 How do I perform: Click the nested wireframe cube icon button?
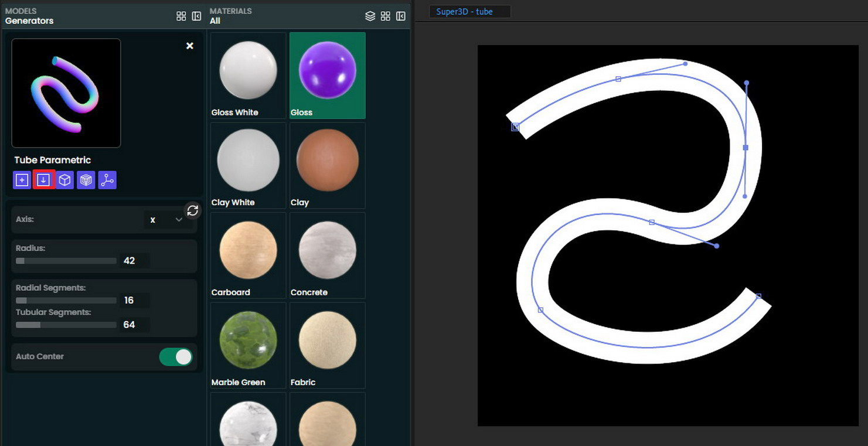pyautogui.click(x=86, y=180)
